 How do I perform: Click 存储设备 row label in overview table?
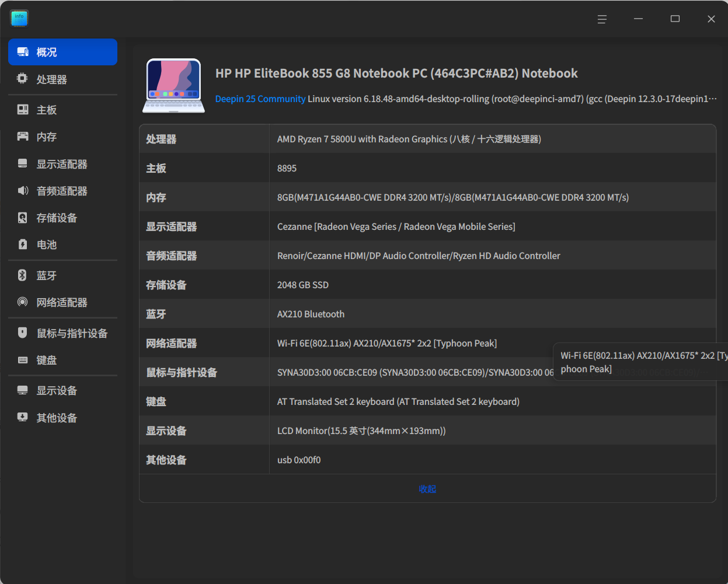[166, 285]
